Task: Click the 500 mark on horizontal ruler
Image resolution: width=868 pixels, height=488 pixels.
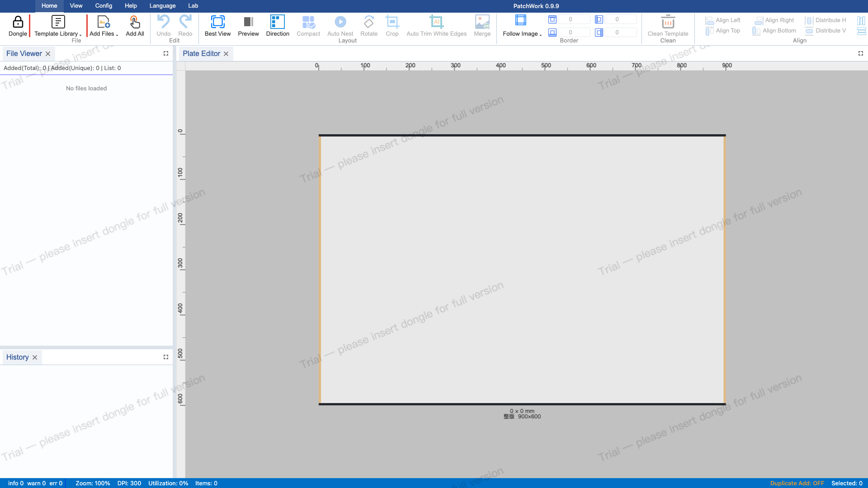Action: click(546, 66)
